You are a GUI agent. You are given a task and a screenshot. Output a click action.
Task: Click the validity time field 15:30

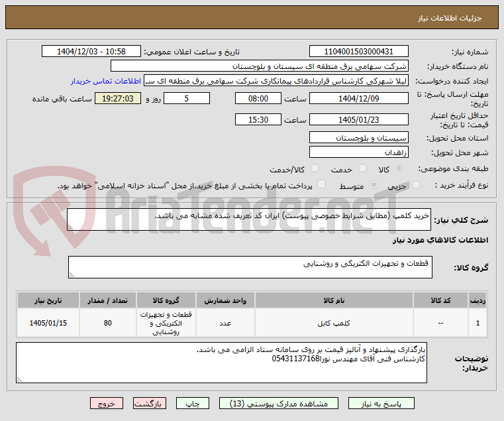pos(258,120)
